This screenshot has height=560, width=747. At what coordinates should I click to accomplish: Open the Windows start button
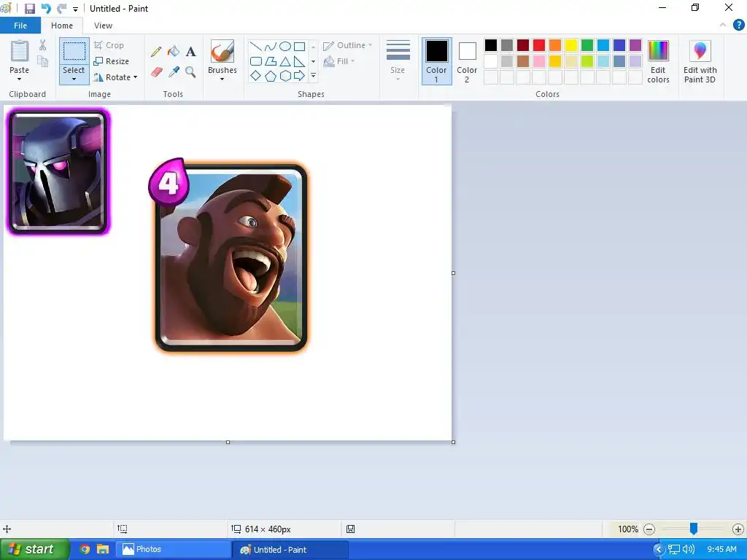(34, 549)
